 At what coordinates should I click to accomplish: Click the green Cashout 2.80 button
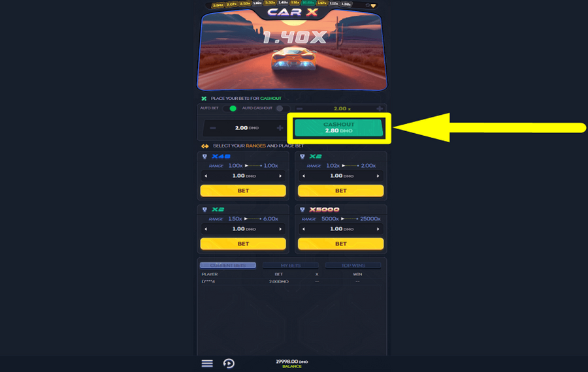coord(339,128)
